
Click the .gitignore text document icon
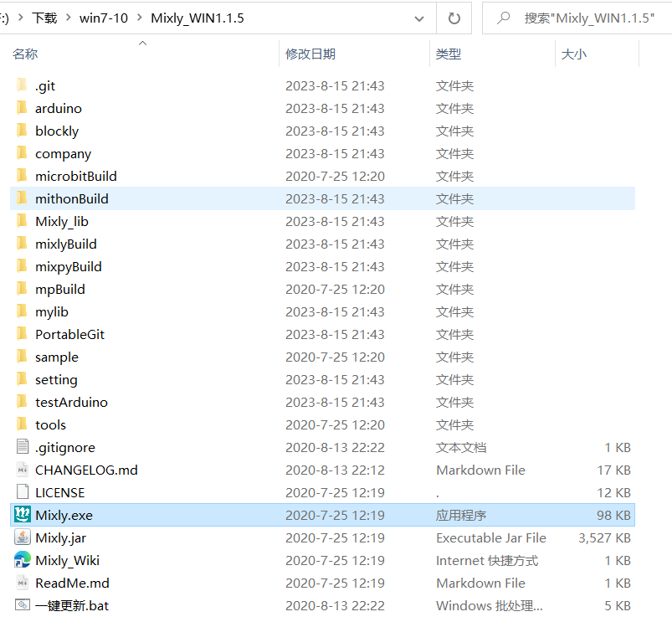[23, 447]
